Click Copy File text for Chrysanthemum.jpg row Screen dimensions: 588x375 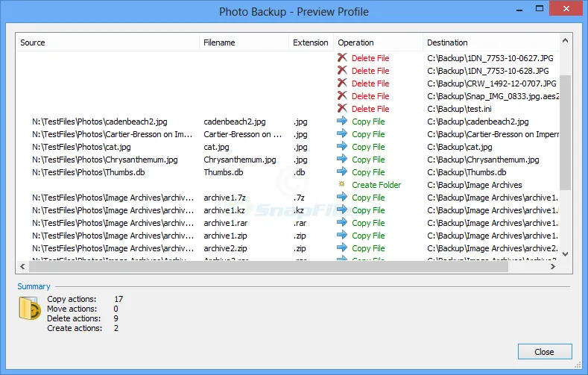(x=368, y=160)
